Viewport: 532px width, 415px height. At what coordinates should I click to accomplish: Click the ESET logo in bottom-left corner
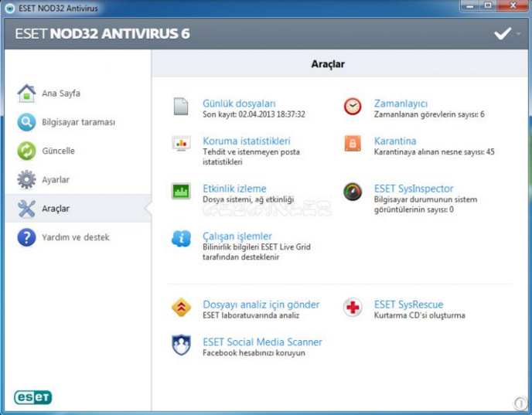pyautogui.click(x=32, y=397)
